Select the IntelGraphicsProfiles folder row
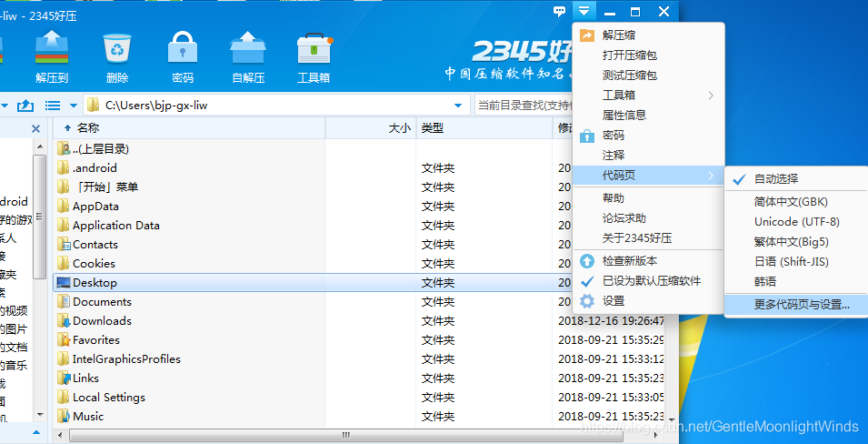This screenshot has width=868, height=444. tap(360, 359)
